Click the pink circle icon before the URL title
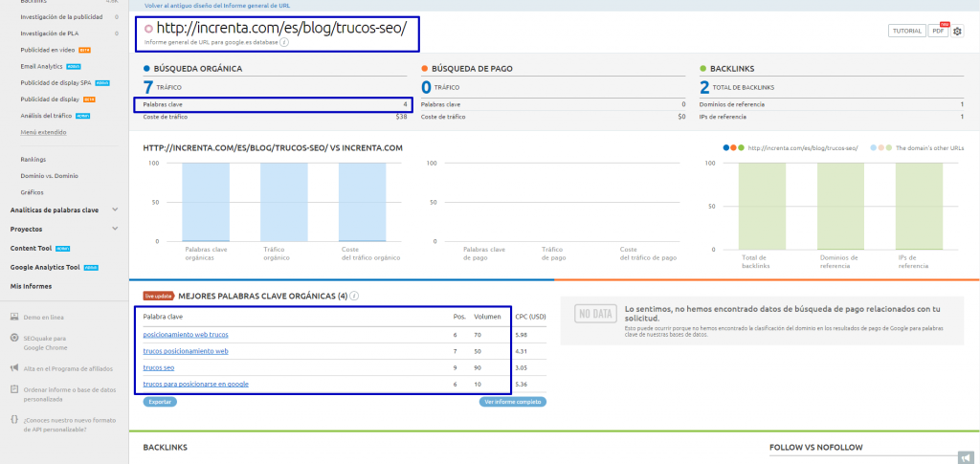Image resolution: width=980 pixels, height=464 pixels. pos(148,28)
